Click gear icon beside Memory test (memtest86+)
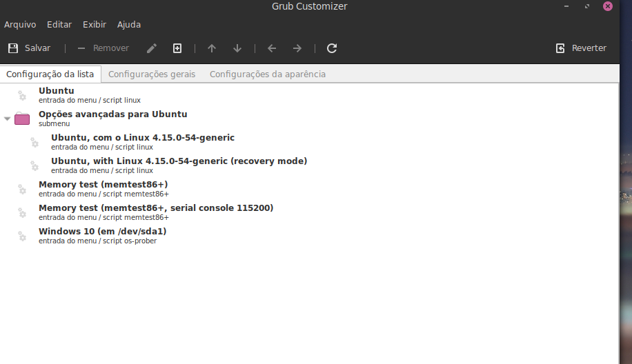632x364 pixels. pyautogui.click(x=22, y=189)
